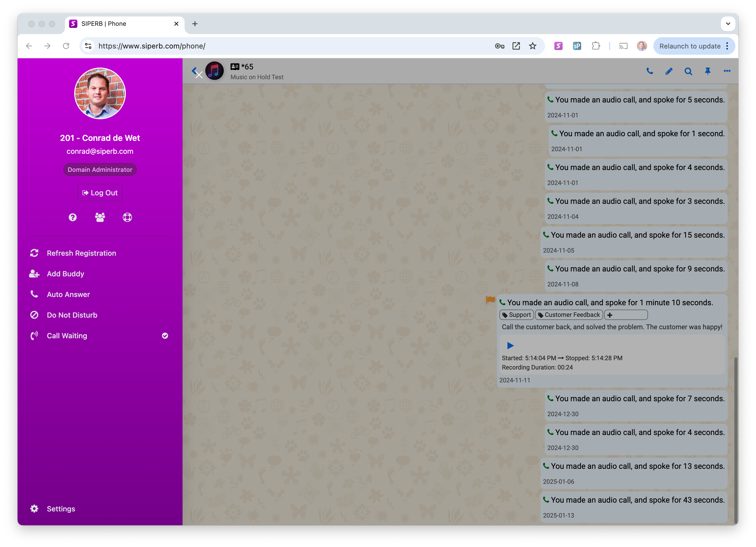Click Refresh Registration in the sidebar

pos(100,253)
